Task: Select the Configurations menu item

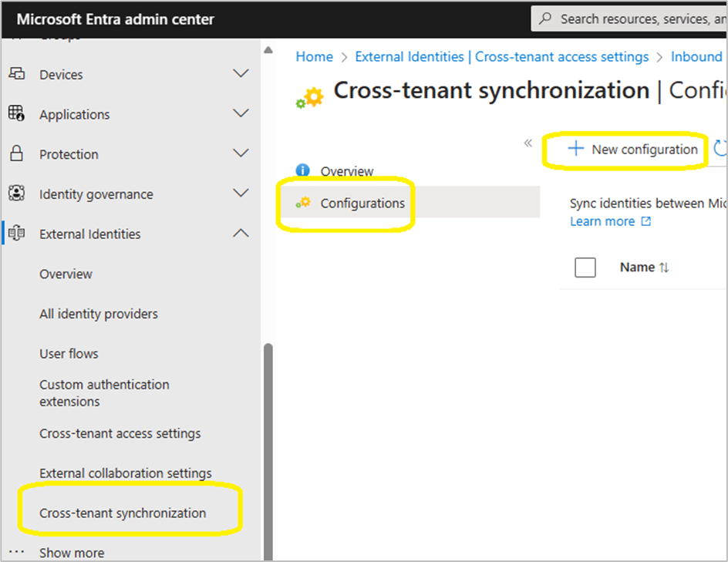Action: tap(362, 204)
